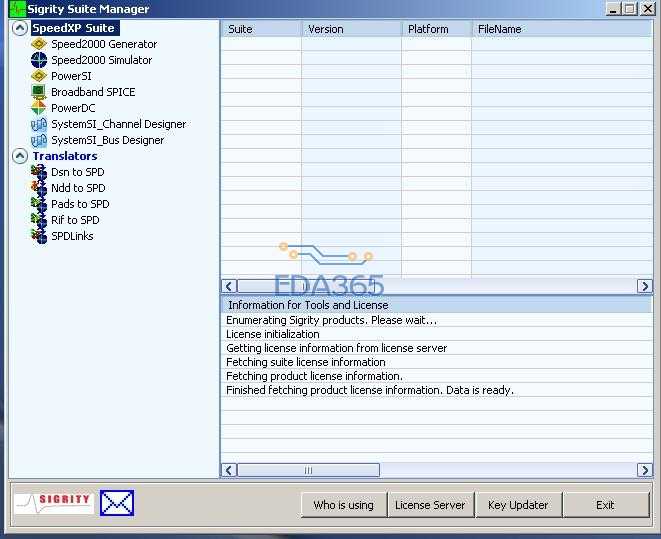Collapse the Translators group
Image resolution: width=661 pixels, height=539 pixels.
(x=20, y=156)
